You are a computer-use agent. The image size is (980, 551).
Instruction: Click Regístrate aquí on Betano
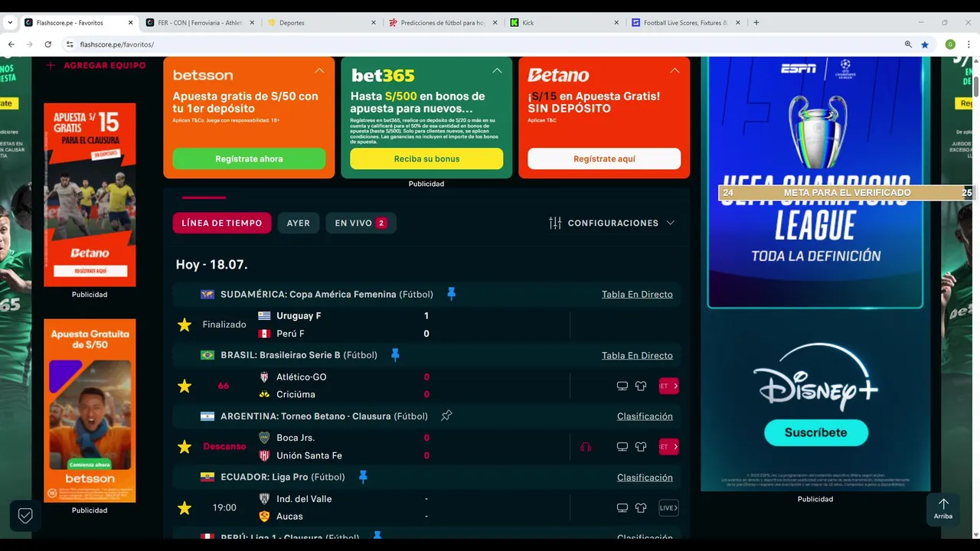pos(604,158)
